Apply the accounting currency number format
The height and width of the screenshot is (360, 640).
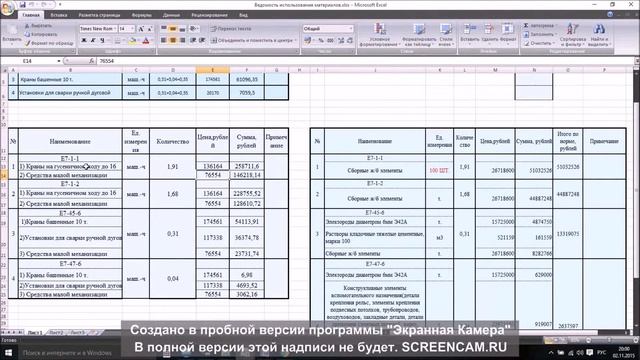[x=309, y=40]
